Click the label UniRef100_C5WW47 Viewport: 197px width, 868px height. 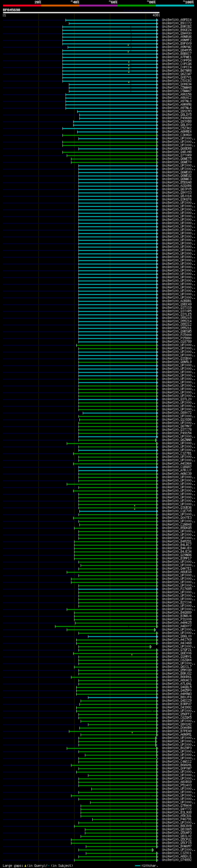(176, 91)
